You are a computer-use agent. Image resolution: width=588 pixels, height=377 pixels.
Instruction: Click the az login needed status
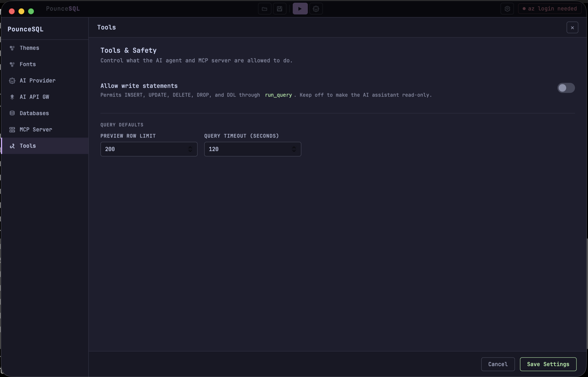click(549, 9)
